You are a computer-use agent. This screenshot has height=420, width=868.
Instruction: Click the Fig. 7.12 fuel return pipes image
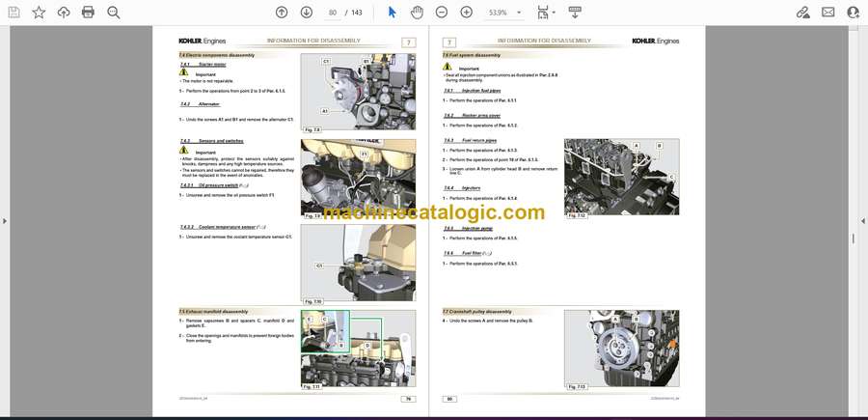click(x=622, y=177)
